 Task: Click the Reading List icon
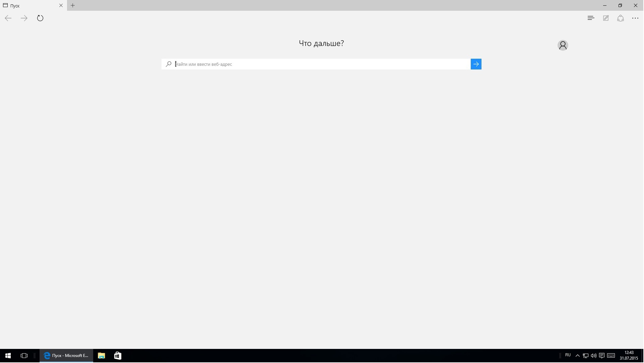[x=591, y=18]
